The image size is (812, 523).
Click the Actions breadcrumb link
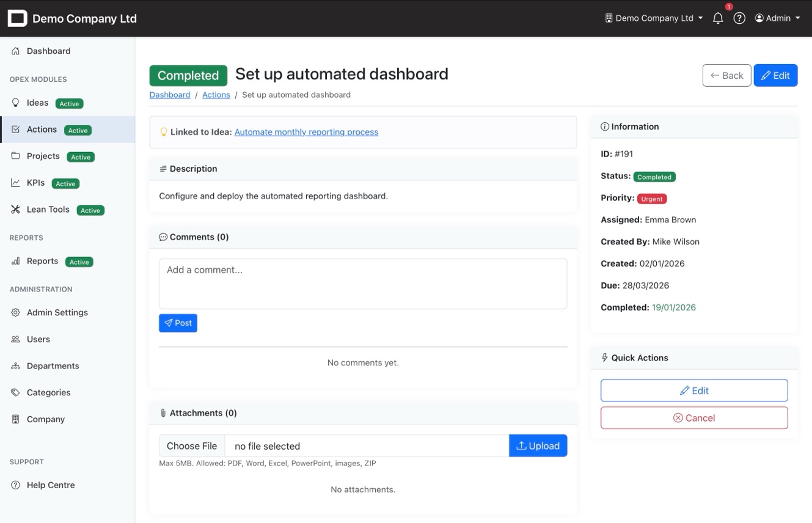[x=216, y=95]
